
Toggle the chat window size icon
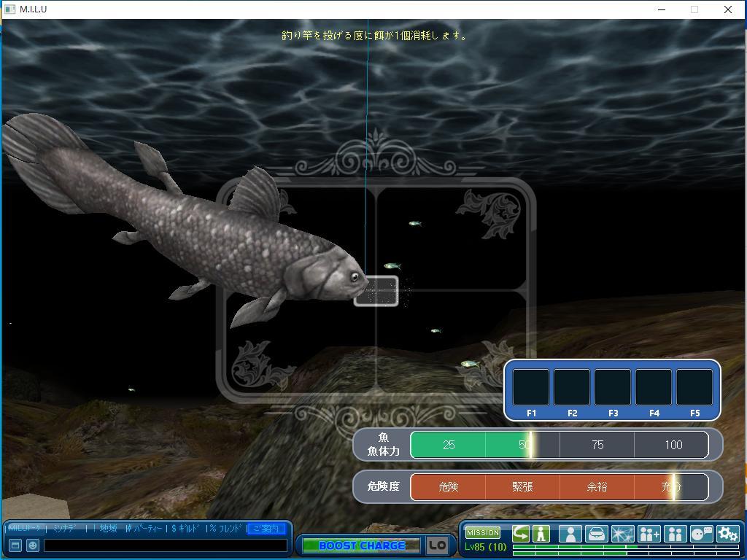click(x=15, y=545)
